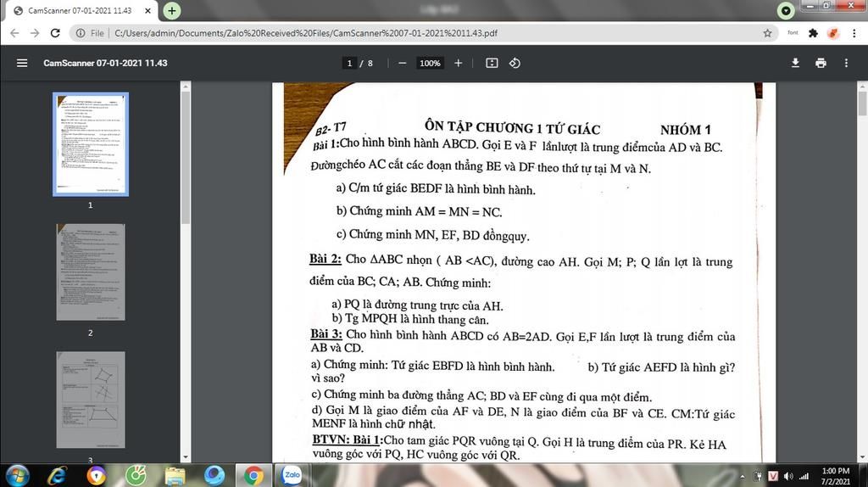Click the thumbnail panel scrollbar
868x487 pixels.
[x=186, y=158]
